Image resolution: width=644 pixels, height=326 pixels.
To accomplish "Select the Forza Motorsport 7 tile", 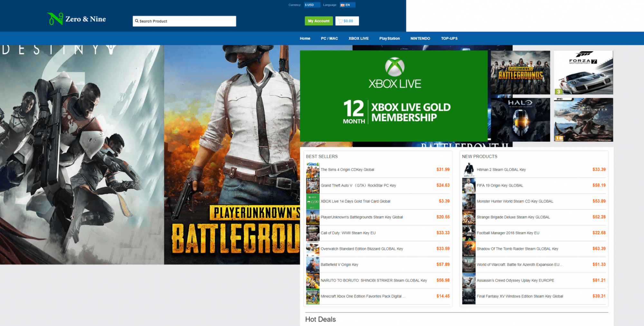I will pyautogui.click(x=583, y=72).
